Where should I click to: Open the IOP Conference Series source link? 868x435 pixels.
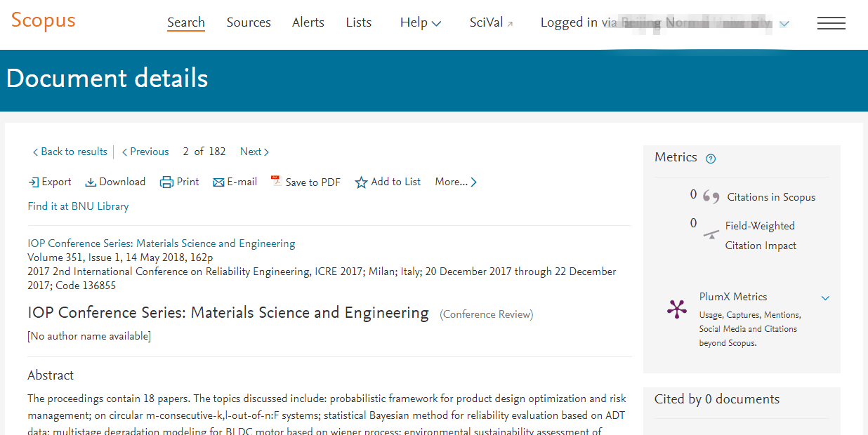162,243
